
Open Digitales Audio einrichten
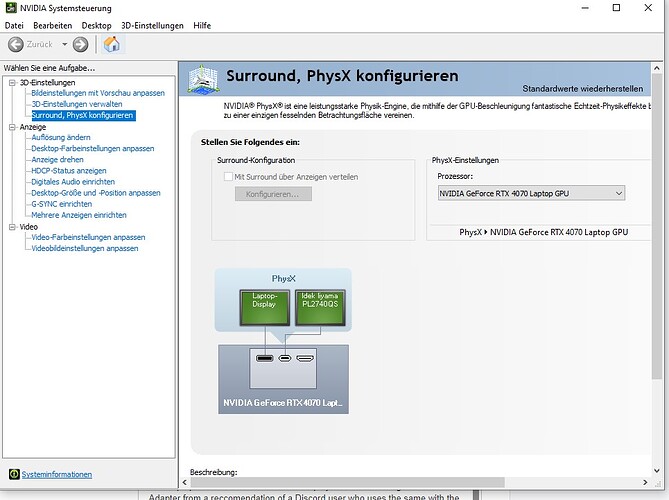73,182
